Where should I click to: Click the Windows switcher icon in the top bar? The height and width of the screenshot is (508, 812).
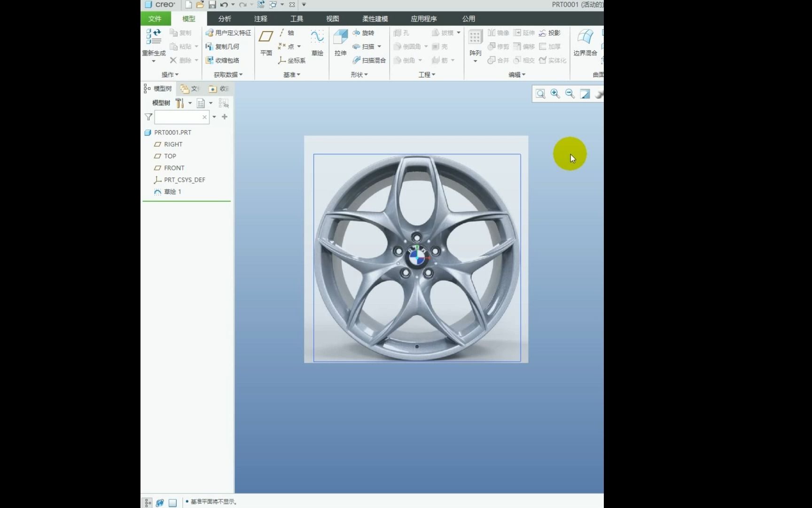click(x=273, y=5)
